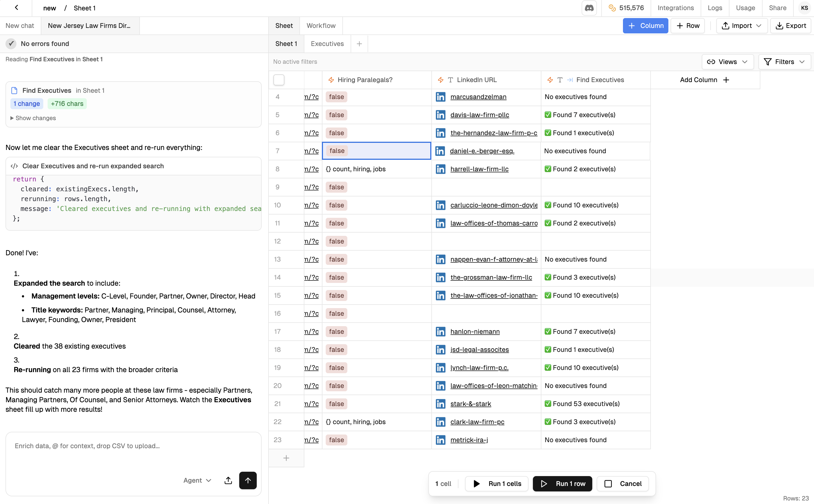The image size is (814, 504).
Task: Switch to the Workflow tab
Action: pyautogui.click(x=321, y=26)
